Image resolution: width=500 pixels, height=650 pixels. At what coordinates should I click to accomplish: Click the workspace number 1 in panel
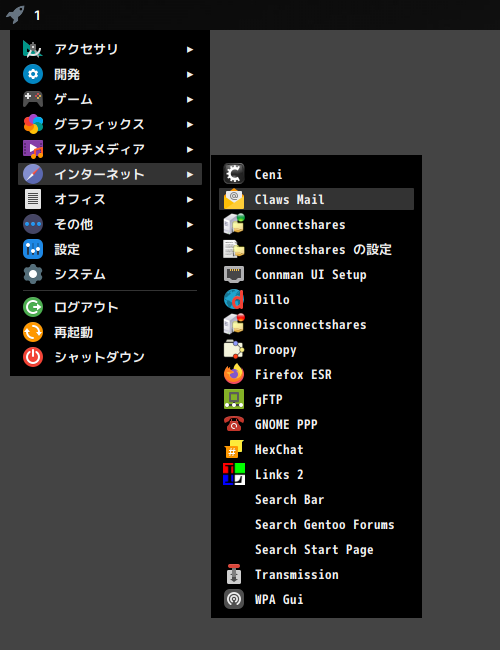click(x=37, y=16)
